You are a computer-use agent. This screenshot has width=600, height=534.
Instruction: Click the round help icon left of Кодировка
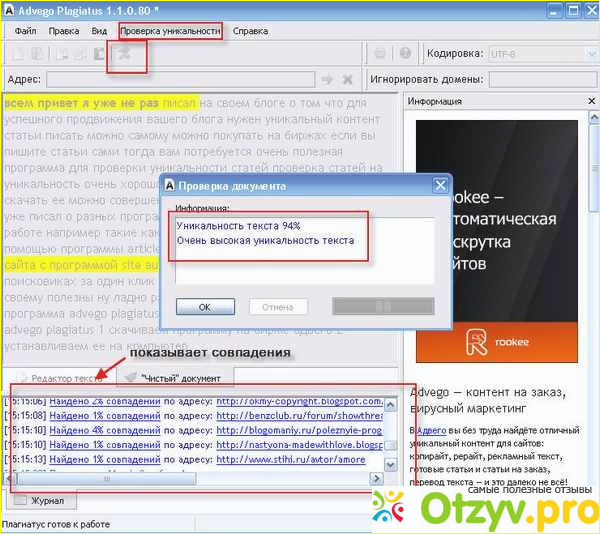[405, 54]
